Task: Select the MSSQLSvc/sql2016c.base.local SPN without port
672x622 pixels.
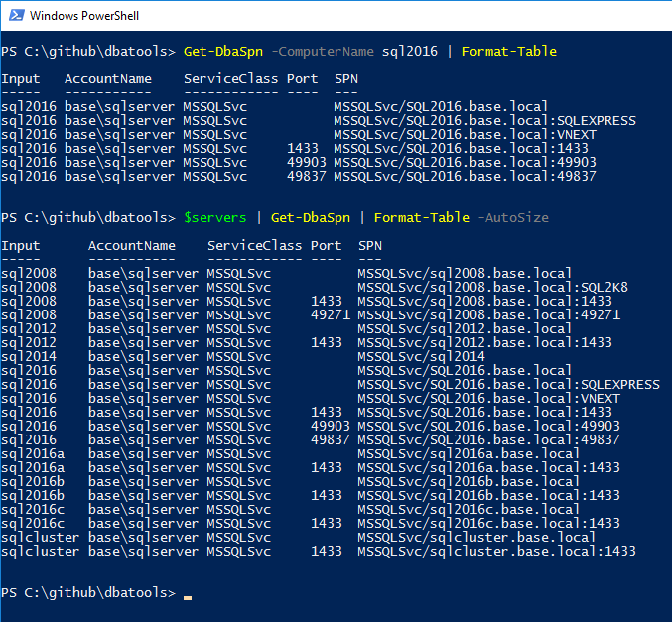Action: pyautogui.click(x=469, y=509)
